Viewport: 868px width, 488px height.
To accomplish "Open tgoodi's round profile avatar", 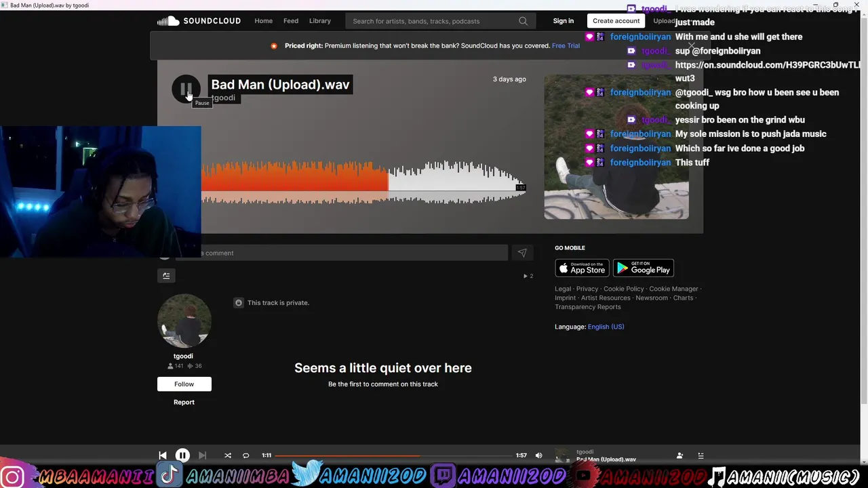I will click(184, 321).
